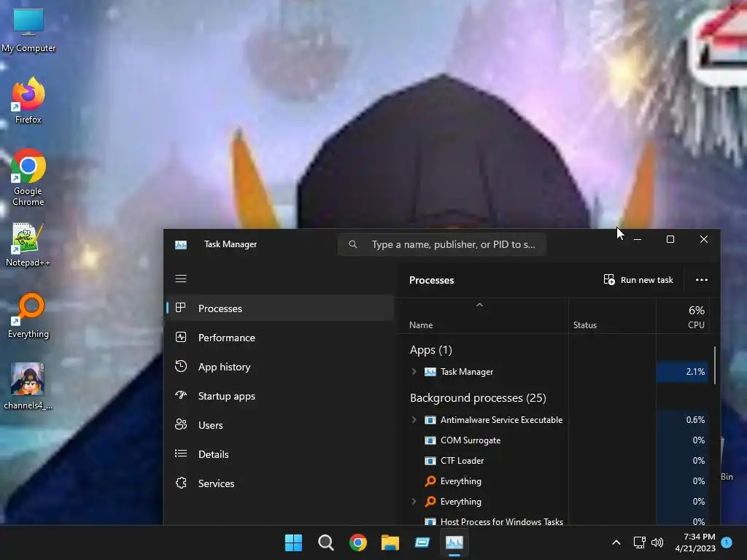747x560 pixels.
Task: Click the Services puzzle icon
Action: tap(181, 483)
